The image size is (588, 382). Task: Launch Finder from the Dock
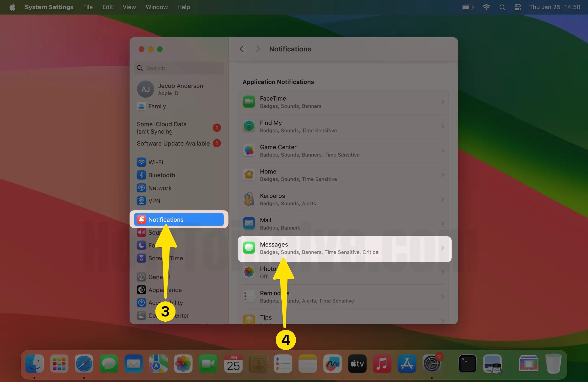pyautogui.click(x=34, y=363)
